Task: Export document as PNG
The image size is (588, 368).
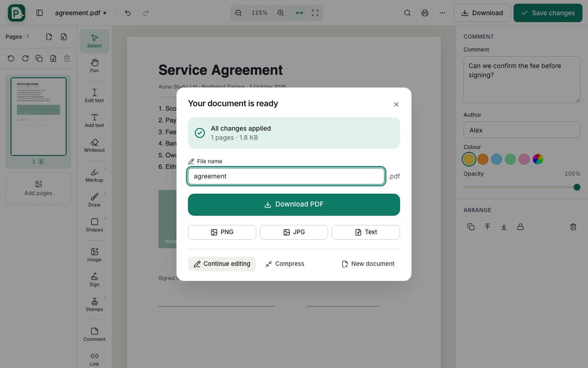Action: click(222, 232)
